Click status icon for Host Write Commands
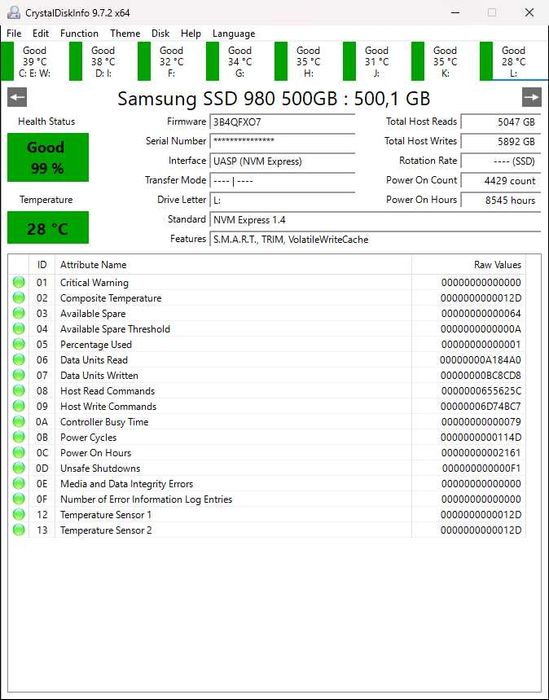The width and height of the screenshot is (549, 700). (x=19, y=406)
